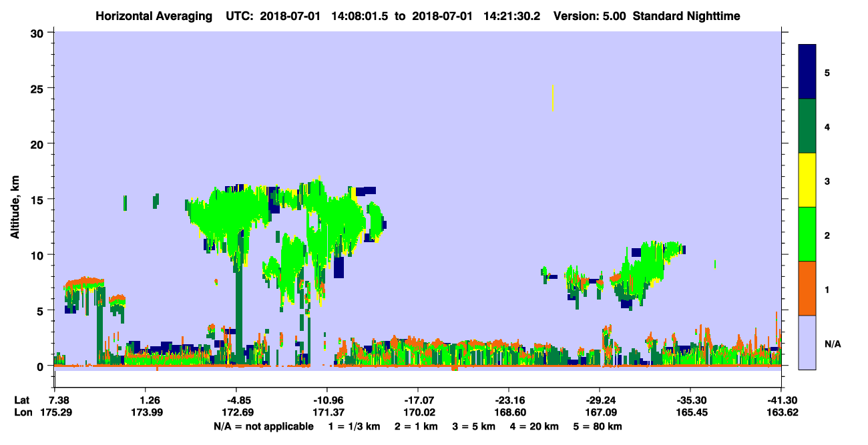
Task: Click the dark blue color bar segment labeled 5
Action: click(x=807, y=72)
